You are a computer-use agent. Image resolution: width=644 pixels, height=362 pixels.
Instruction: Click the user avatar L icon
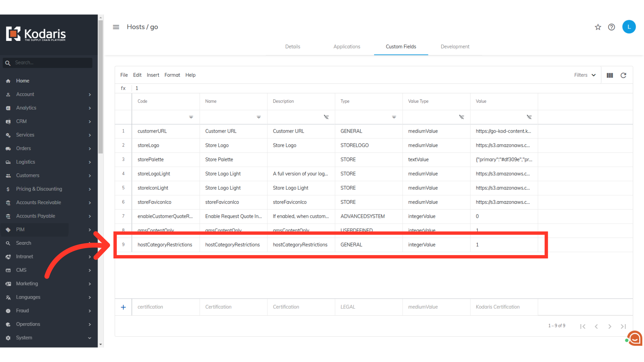pos(629,27)
